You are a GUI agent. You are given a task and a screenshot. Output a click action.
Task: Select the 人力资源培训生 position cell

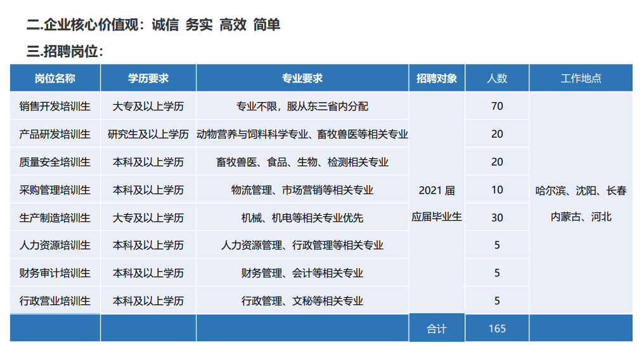click(x=55, y=245)
